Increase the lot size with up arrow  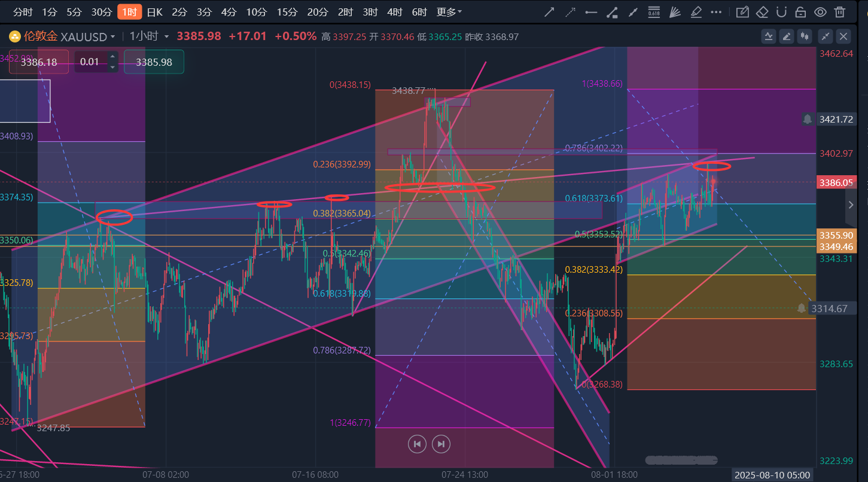112,57
